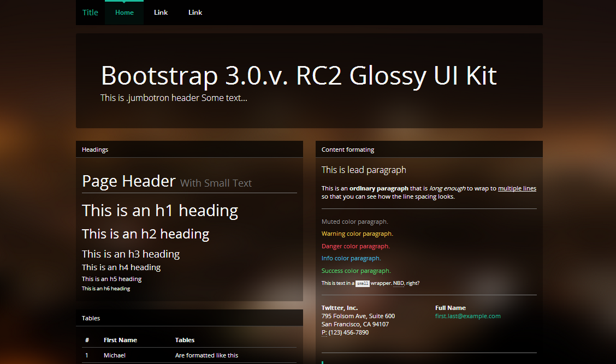Click the "First Name" column header
This screenshot has width=616, height=364.
(120, 340)
